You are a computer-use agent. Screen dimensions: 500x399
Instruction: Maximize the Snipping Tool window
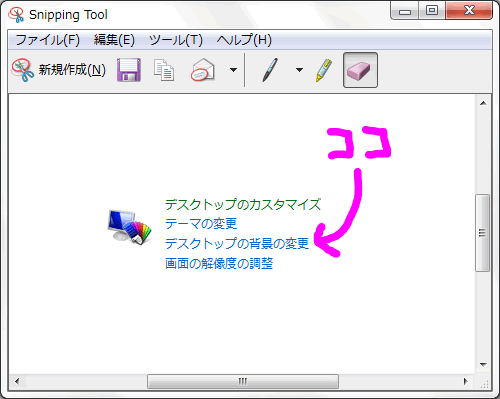pyautogui.click(x=432, y=11)
